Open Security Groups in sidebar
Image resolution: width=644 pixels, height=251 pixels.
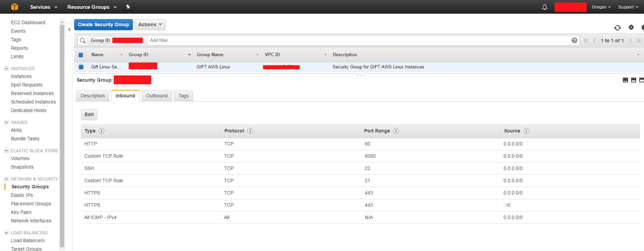30,187
